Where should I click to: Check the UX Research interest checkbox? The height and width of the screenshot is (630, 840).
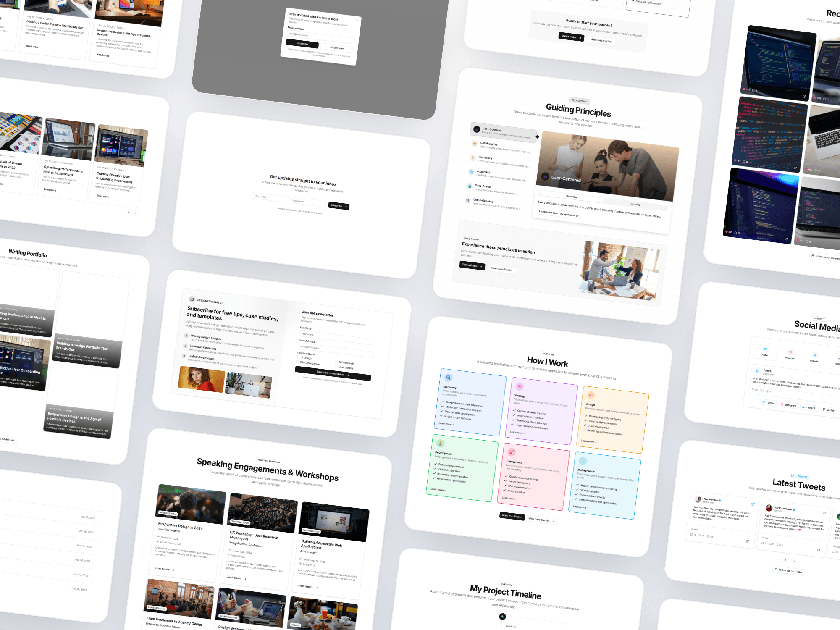pos(337,362)
